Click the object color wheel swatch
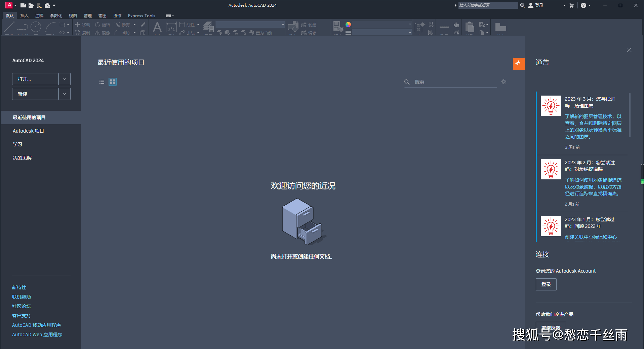The image size is (644, 349). tap(348, 25)
